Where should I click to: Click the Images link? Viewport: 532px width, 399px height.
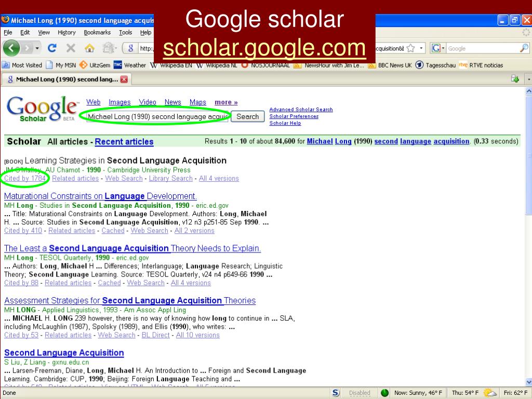(119, 102)
